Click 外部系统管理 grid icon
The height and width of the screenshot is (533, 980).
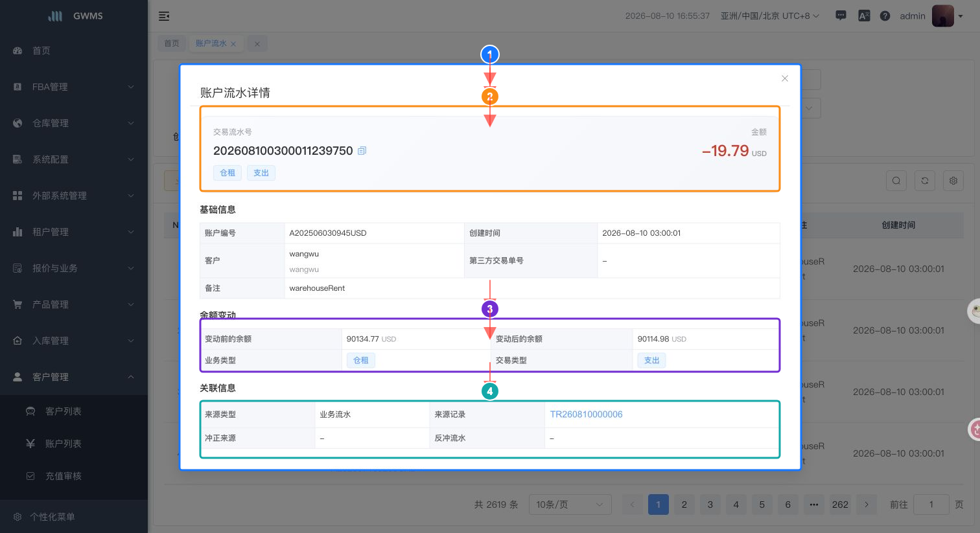click(17, 196)
